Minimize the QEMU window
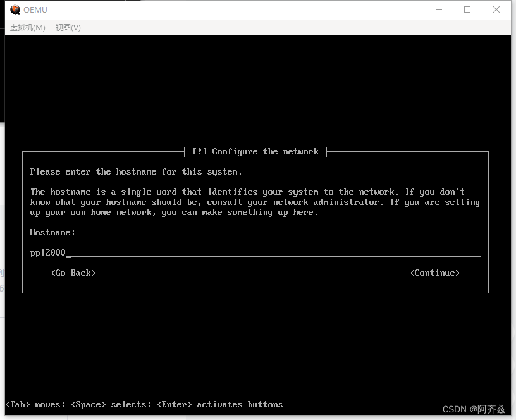The image size is (516, 420). pos(437,9)
